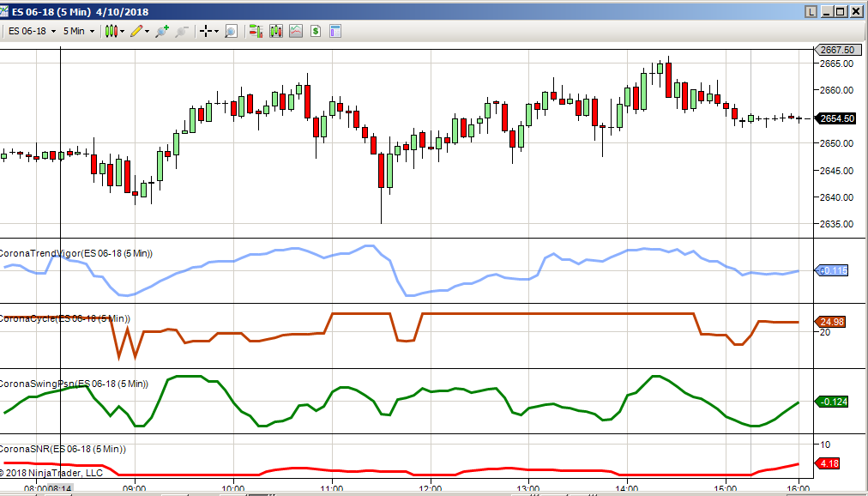Click the 2667.50 price marker at top
Image resolution: width=868 pixels, height=496 pixels.
tap(838, 50)
